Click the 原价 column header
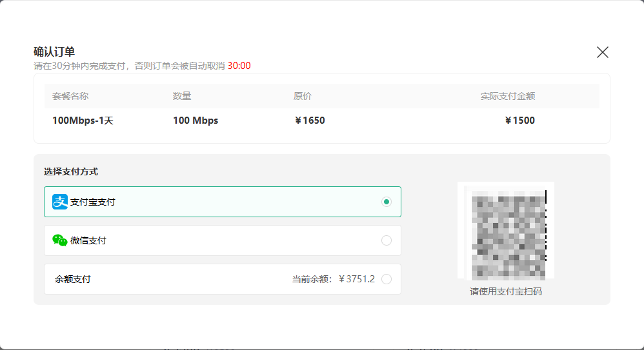The width and height of the screenshot is (644, 350). [303, 96]
